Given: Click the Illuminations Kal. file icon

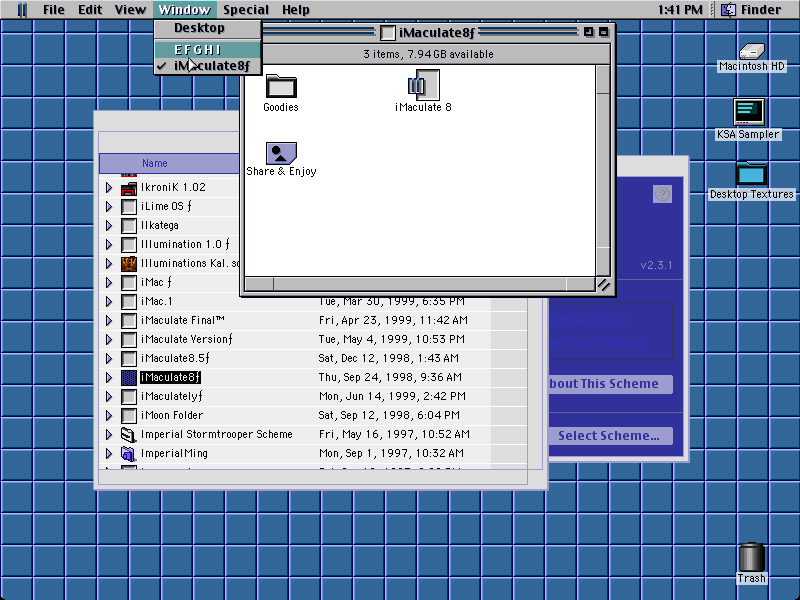Looking at the screenshot, I should [x=129, y=263].
